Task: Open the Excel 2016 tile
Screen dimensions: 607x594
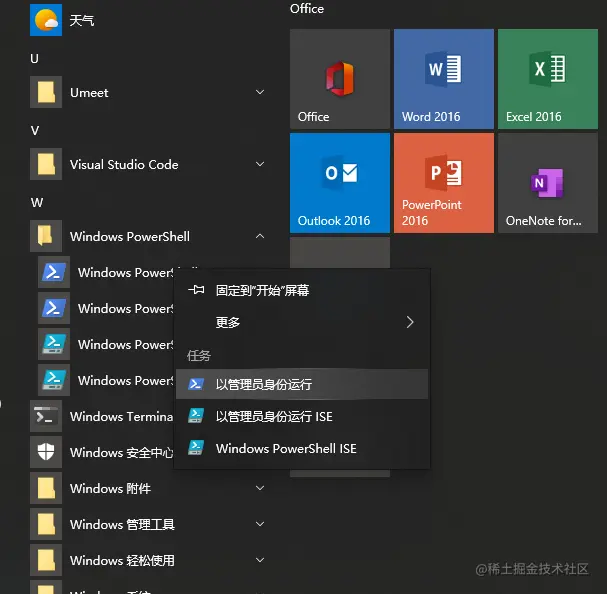Action: [x=548, y=79]
